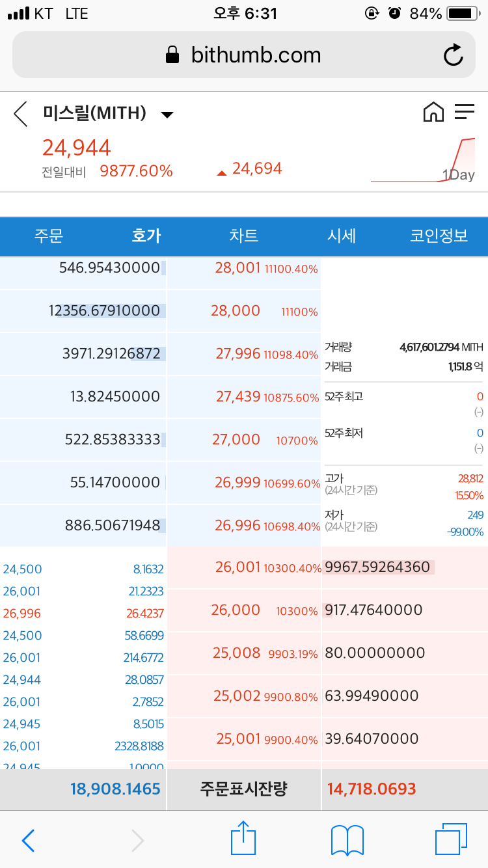Open the 코인정보 tab
This screenshot has width=488, height=868.
(x=439, y=236)
